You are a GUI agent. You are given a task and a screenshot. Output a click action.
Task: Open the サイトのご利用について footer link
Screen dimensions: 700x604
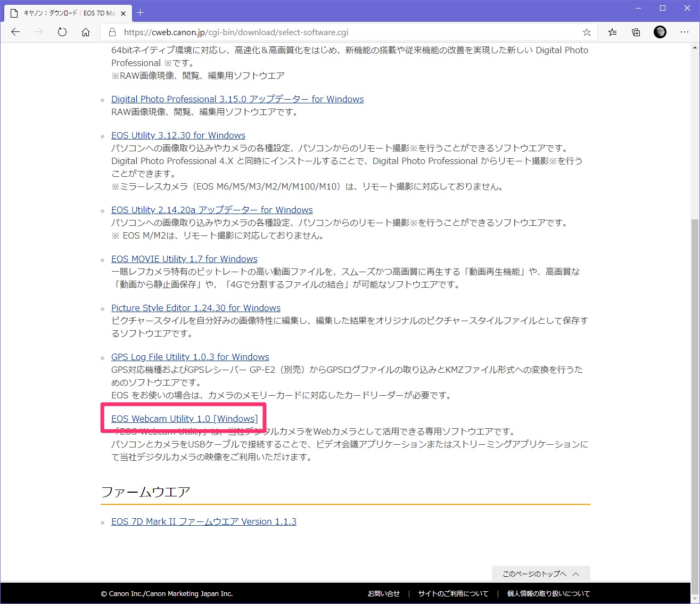pos(453,593)
